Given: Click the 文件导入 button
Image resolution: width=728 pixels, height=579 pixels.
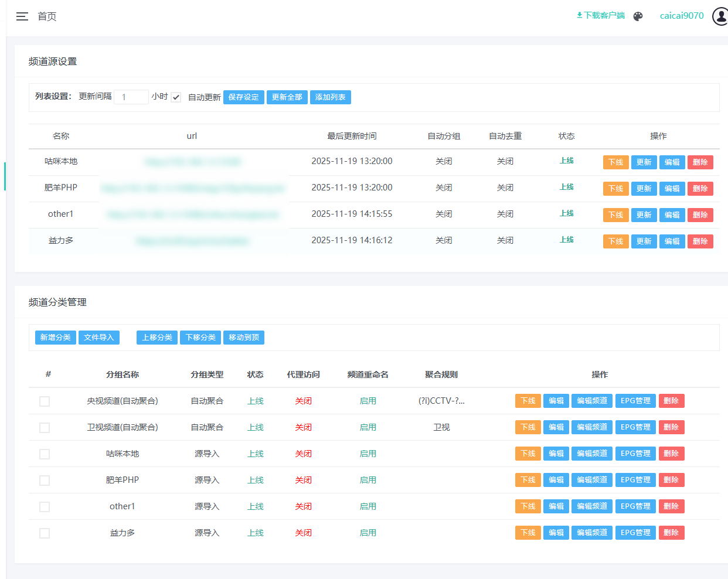Looking at the screenshot, I should 99,338.
